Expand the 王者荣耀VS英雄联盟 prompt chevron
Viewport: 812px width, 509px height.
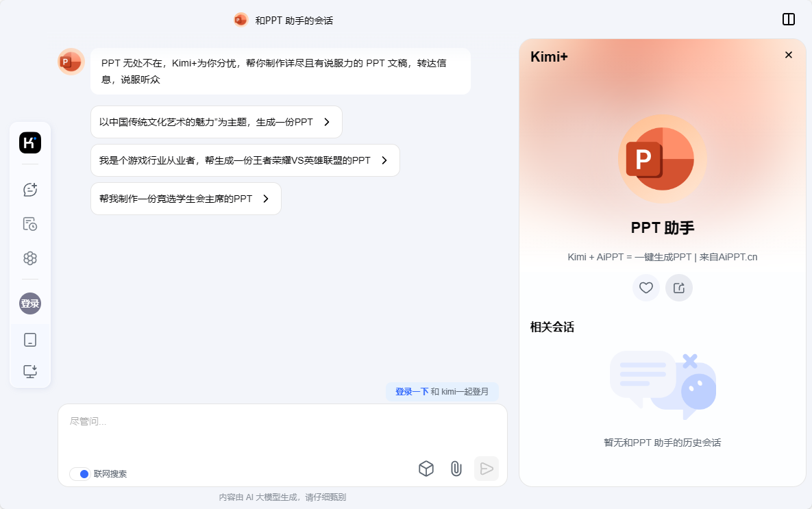tap(384, 160)
